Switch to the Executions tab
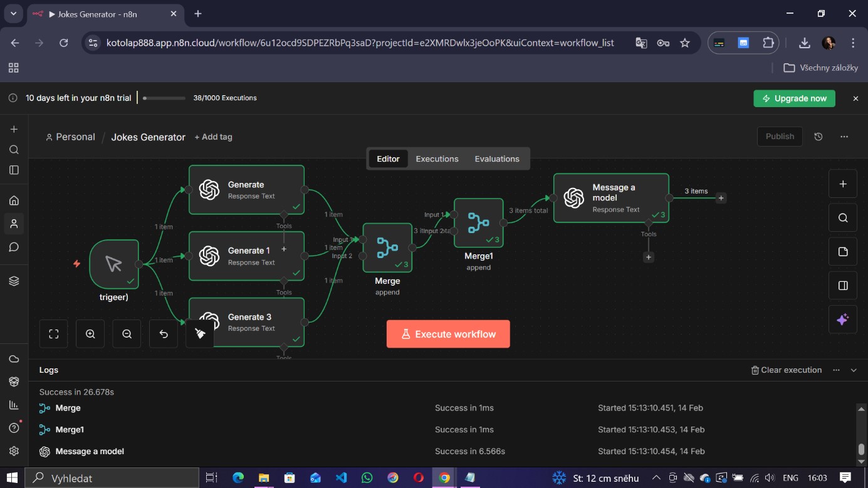 (x=437, y=159)
